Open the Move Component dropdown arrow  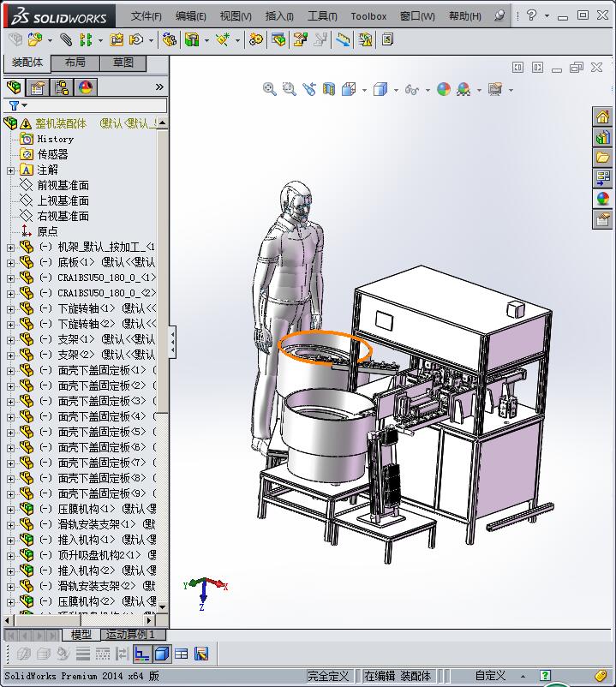(151, 41)
